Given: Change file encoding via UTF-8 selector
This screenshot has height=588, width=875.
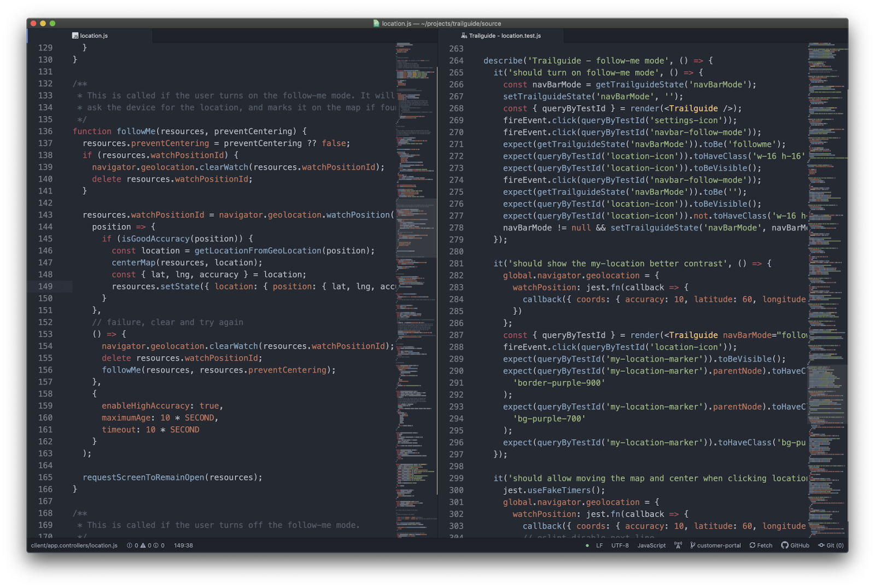Looking at the screenshot, I should point(620,545).
